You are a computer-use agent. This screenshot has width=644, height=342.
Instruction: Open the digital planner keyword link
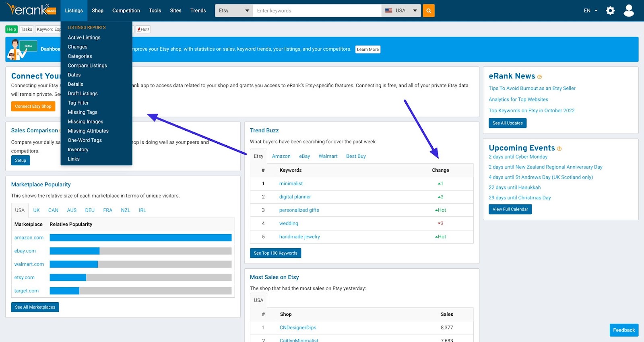295,197
